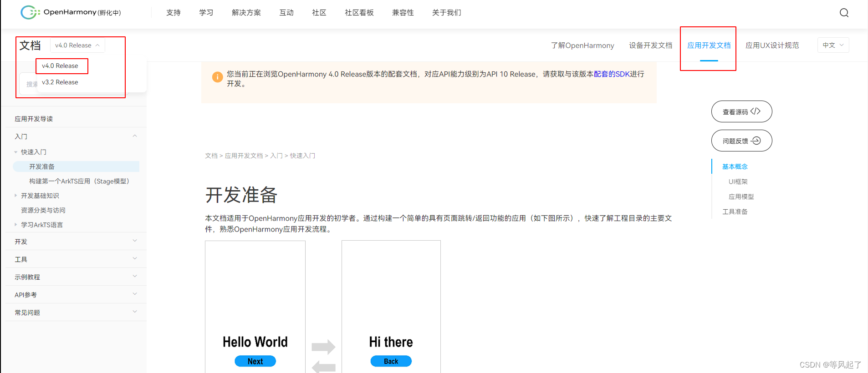This screenshot has height=373, width=868.
Task: Expand the 工具 section chevron
Action: pos(135,258)
